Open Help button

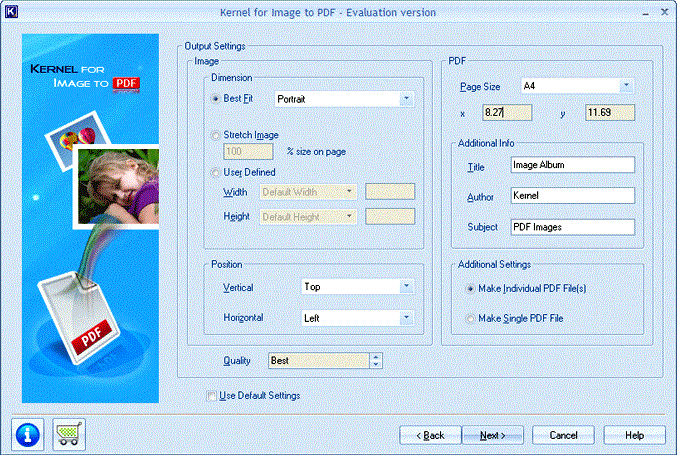634,435
